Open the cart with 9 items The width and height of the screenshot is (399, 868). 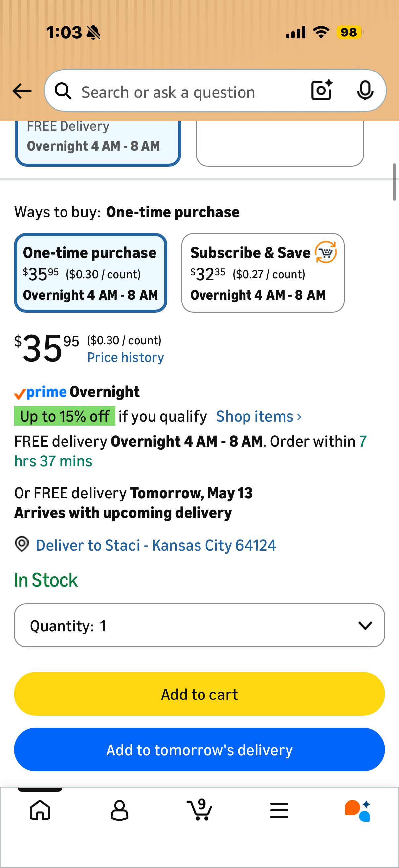[199, 809]
